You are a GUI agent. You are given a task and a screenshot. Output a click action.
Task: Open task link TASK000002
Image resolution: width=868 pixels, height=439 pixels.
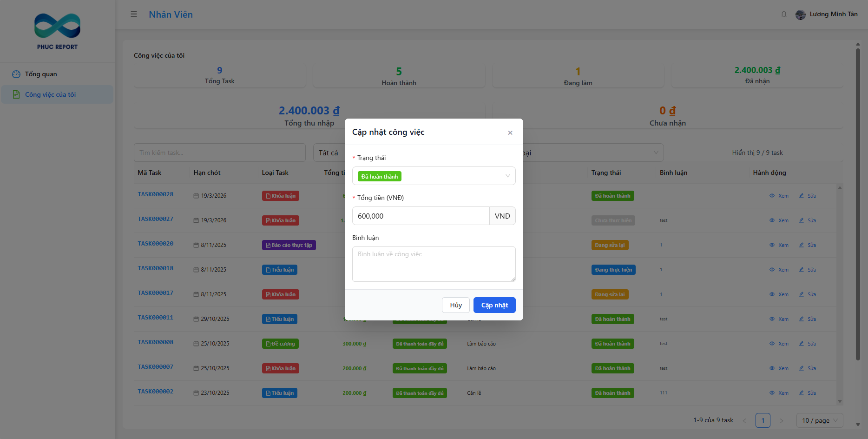(x=155, y=392)
